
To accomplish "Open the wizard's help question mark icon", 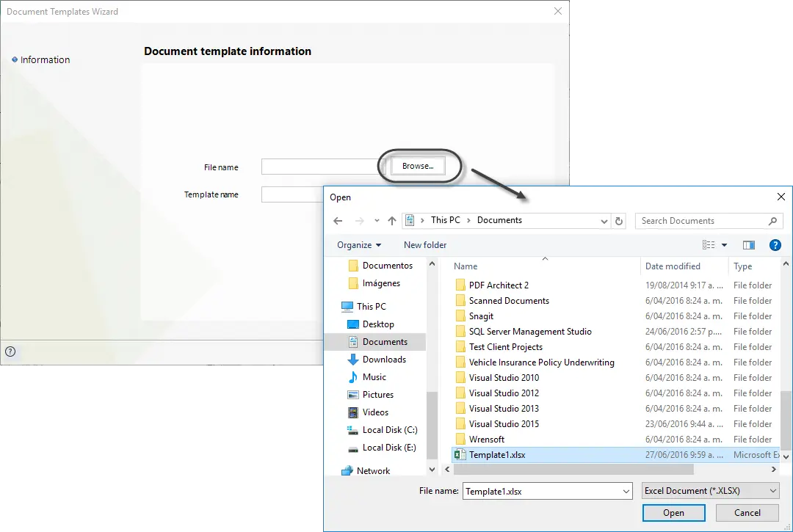I will (10, 351).
